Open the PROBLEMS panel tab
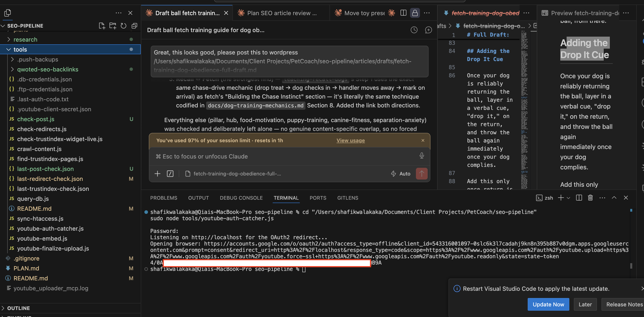Screen dimensions: 644x317 [164, 198]
